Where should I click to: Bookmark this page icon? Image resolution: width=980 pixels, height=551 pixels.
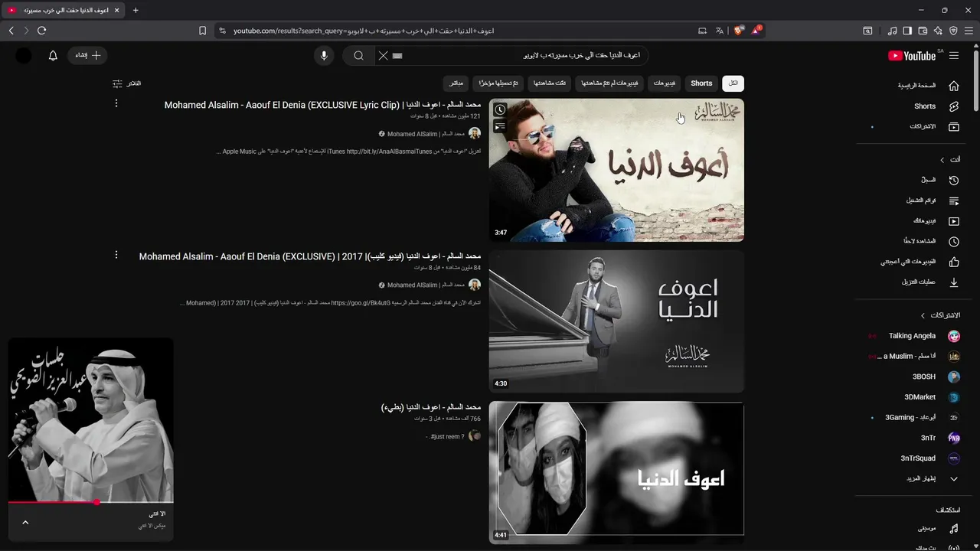(x=202, y=31)
